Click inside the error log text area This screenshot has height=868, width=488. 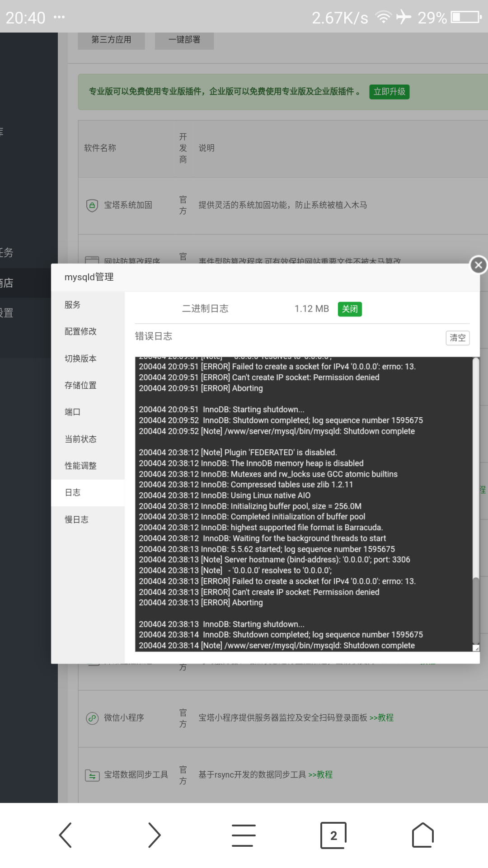tap(304, 504)
